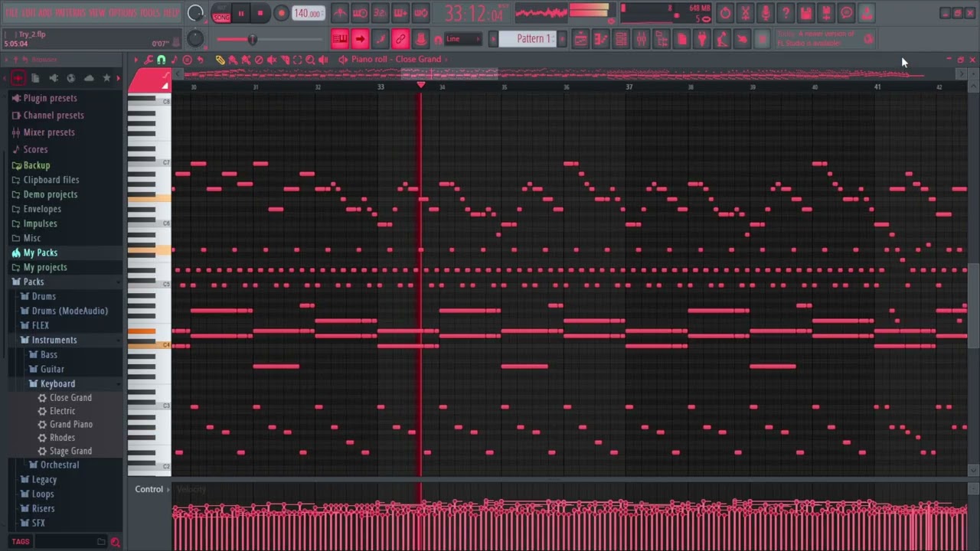Select the zoom magnifier tool in piano roll
The height and width of the screenshot is (551, 980).
point(310,60)
